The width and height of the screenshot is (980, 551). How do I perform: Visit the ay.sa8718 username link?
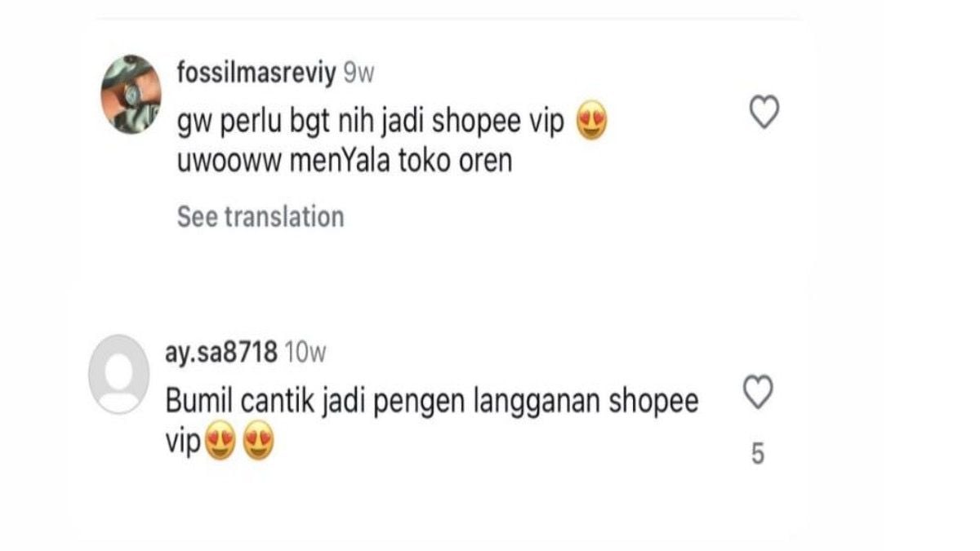point(222,352)
